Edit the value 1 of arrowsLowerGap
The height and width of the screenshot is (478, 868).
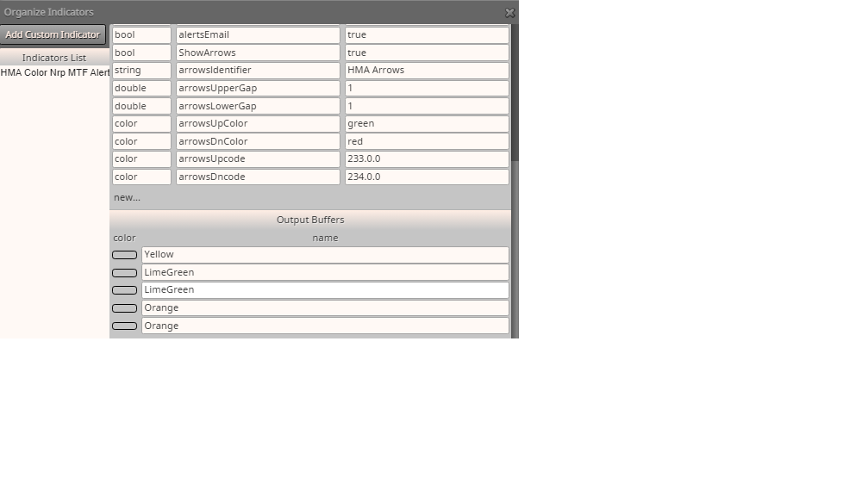click(x=427, y=106)
